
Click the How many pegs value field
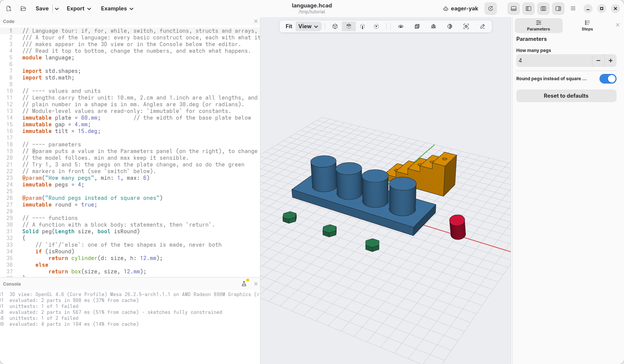click(x=554, y=61)
